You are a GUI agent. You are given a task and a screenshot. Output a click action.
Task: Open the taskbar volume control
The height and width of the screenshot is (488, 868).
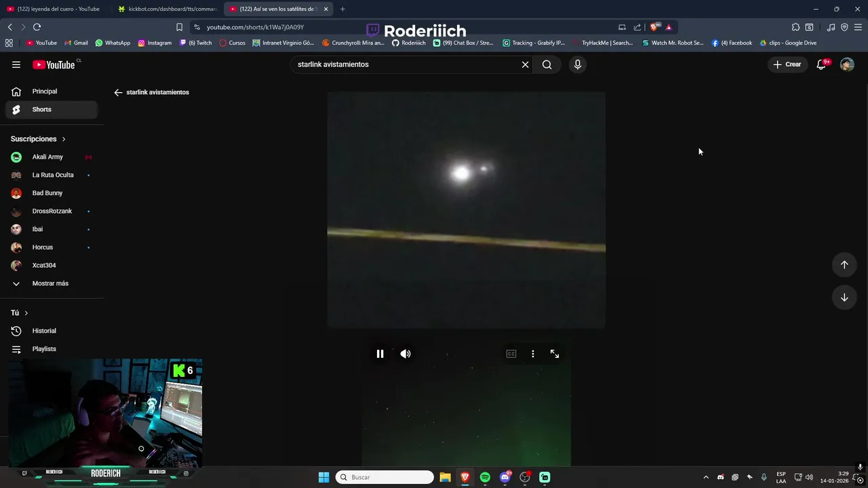(x=809, y=477)
